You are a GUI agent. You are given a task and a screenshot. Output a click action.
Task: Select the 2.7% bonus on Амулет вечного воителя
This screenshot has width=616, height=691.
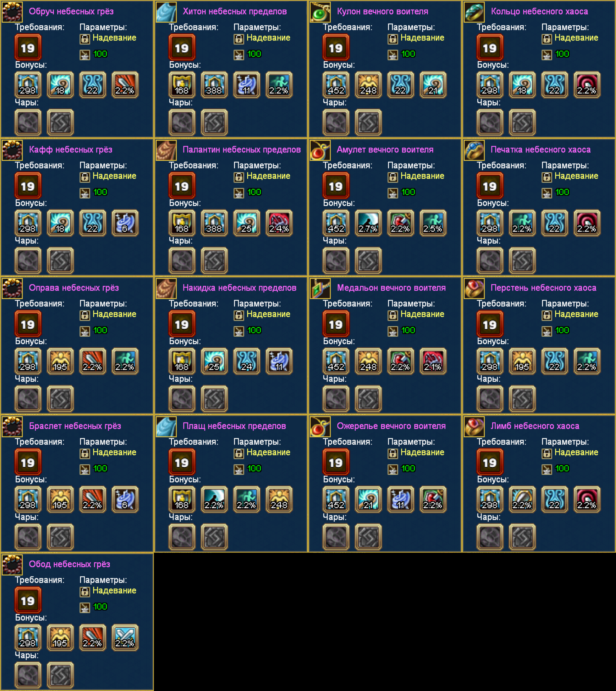click(x=368, y=223)
